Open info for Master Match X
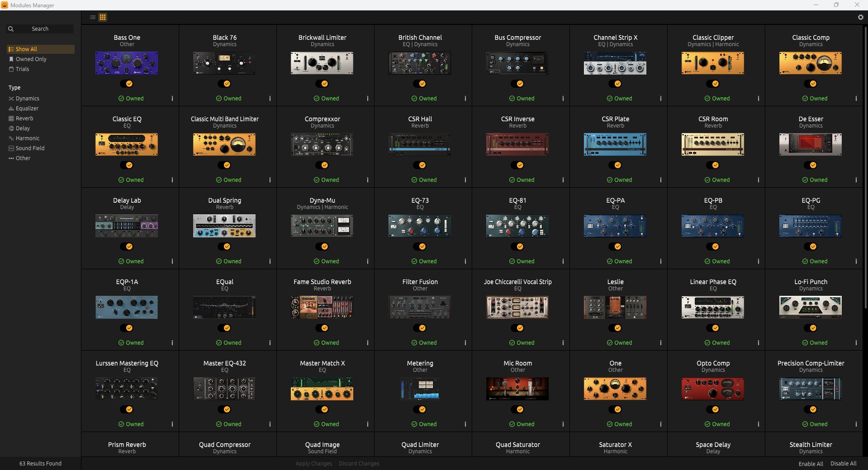868x470 pixels. [368, 424]
